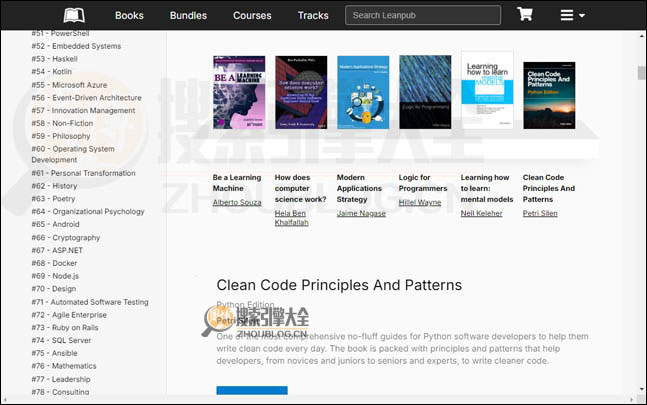
Task: Select #67 - ASP.NET category
Action: pos(57,250)
